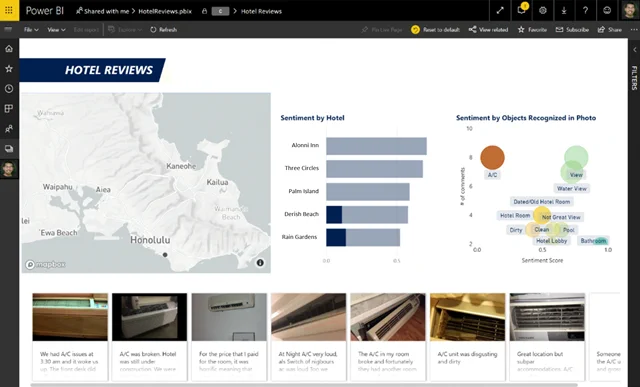The width and height of the screenshot is (640, 387).
Task: Open the FILTERS pane label
Action: pyautogui.click(x=634, y=78)
